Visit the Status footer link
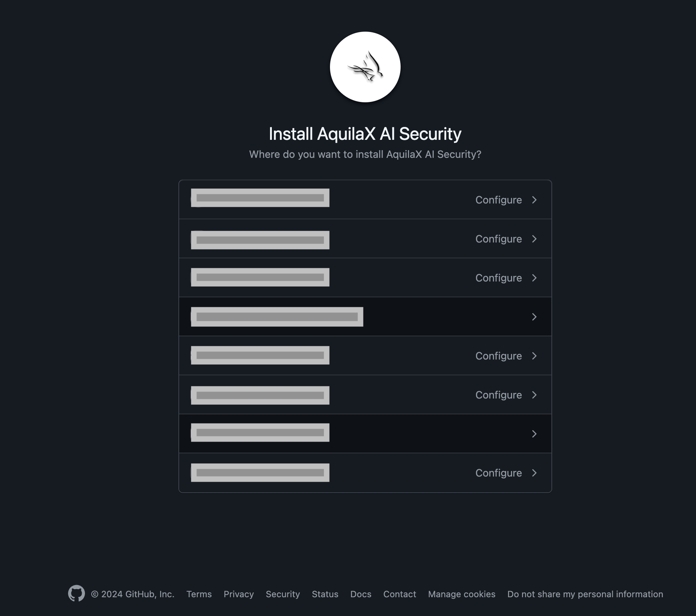 pyautogui.click(x=325, y=594)
